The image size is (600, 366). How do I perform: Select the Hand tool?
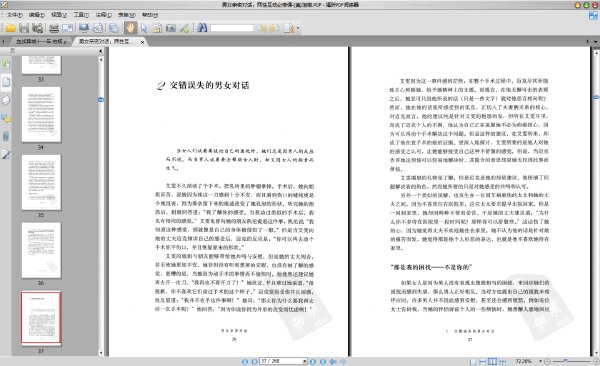tap(130, 28)
